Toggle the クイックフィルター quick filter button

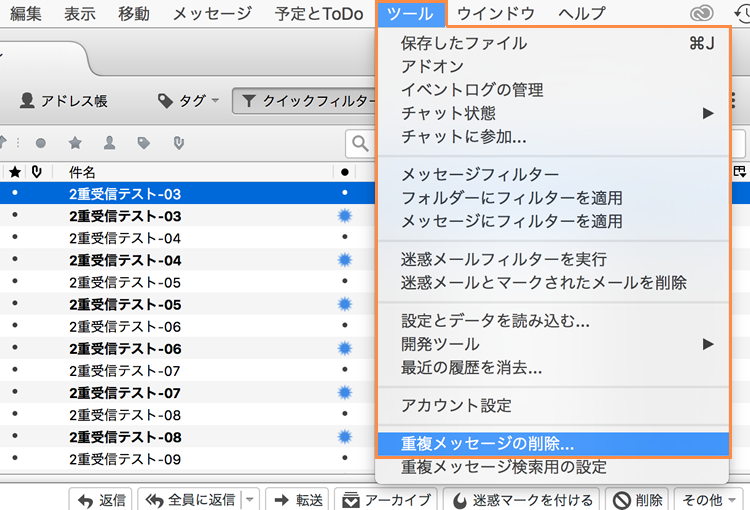(306, 101)
